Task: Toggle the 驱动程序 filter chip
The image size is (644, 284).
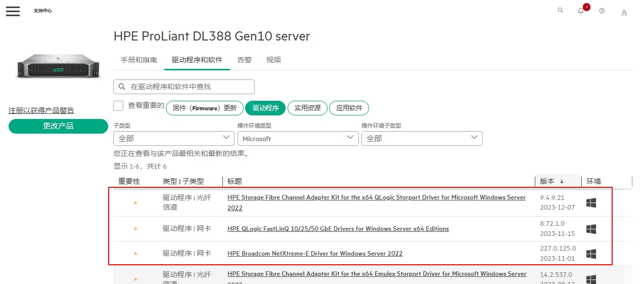Action: point(265,108)
